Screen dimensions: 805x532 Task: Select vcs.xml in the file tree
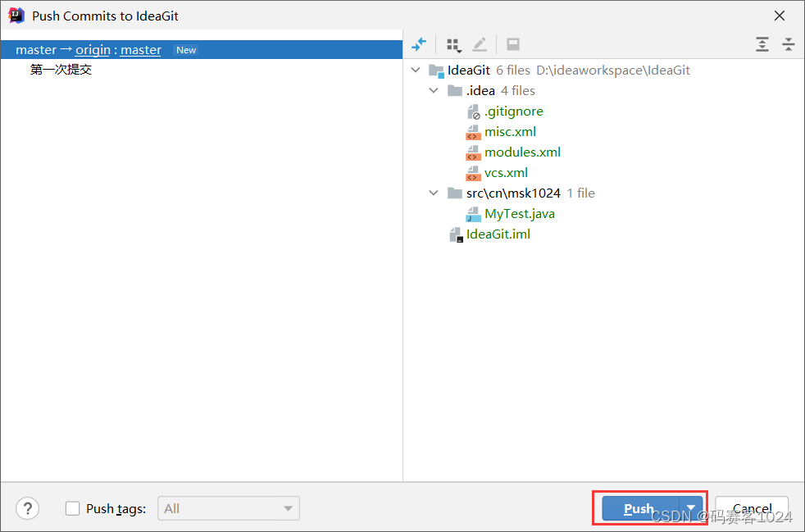coord(507,173)
